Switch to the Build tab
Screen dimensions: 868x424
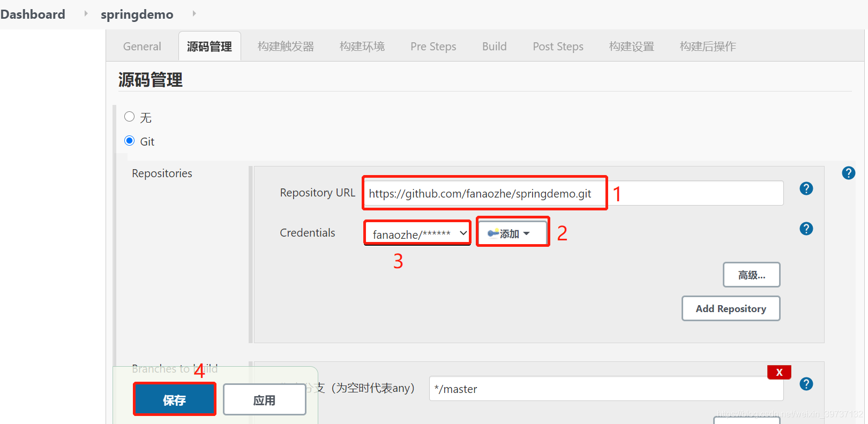tap(494, 47)
